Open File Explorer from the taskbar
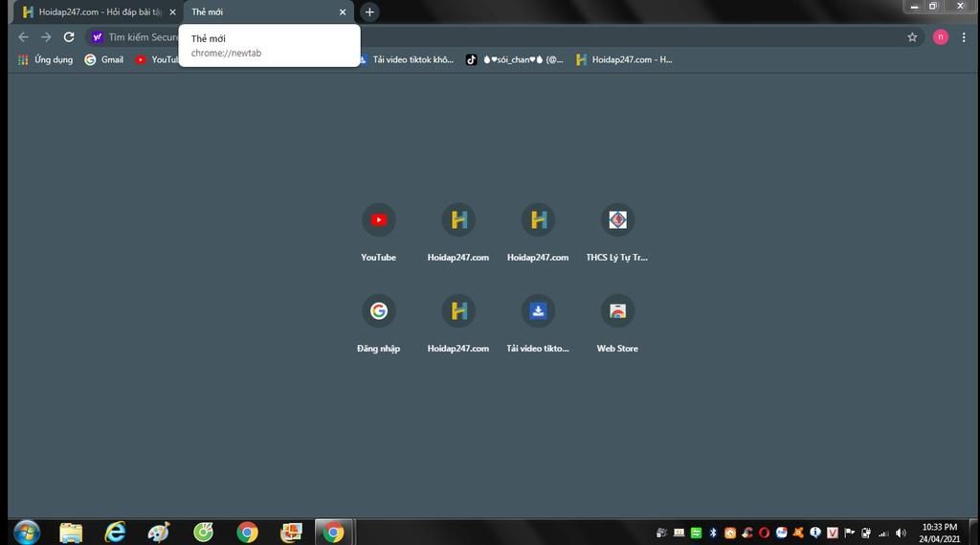Viewport: 980px width, 545px height. coord(71,533)
